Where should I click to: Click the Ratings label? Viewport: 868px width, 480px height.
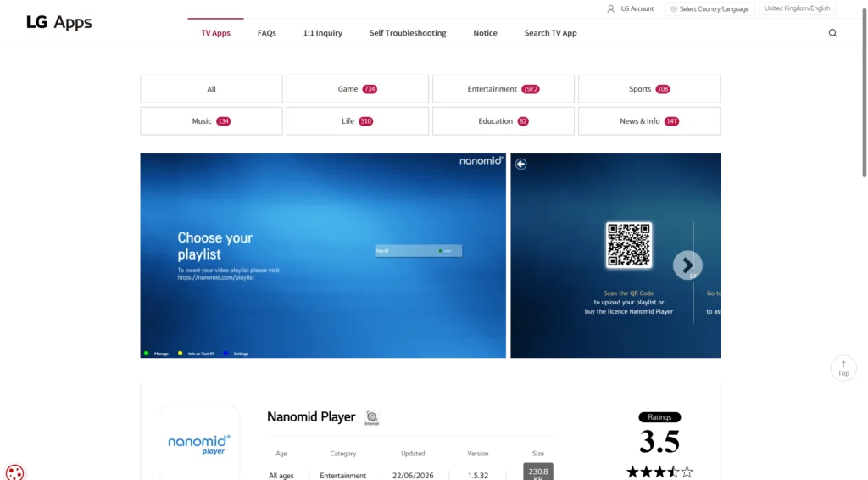point(659,417)
